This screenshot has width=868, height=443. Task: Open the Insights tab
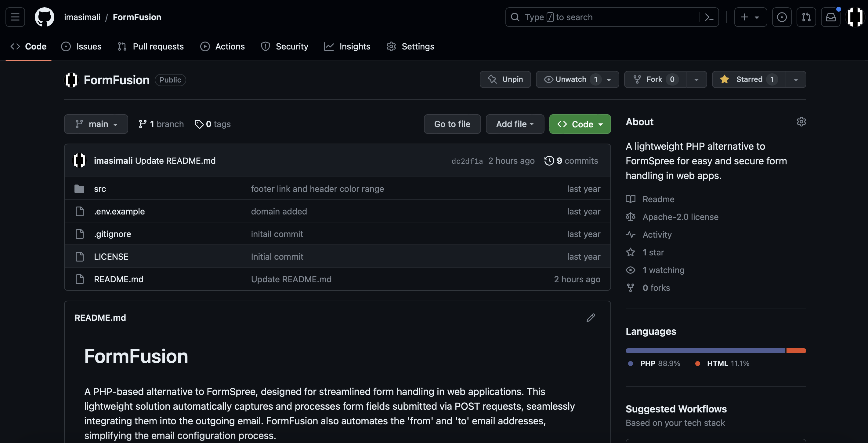click(x=347, y=46)
